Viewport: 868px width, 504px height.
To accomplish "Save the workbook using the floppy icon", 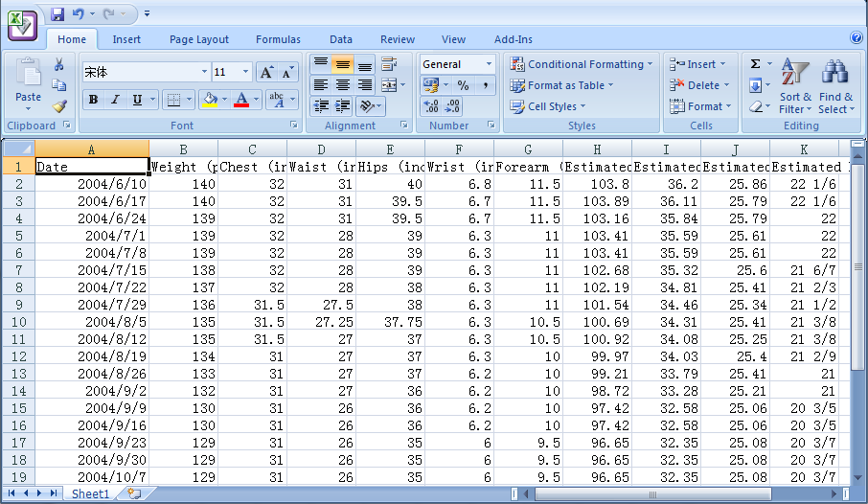I will (57, 13).
